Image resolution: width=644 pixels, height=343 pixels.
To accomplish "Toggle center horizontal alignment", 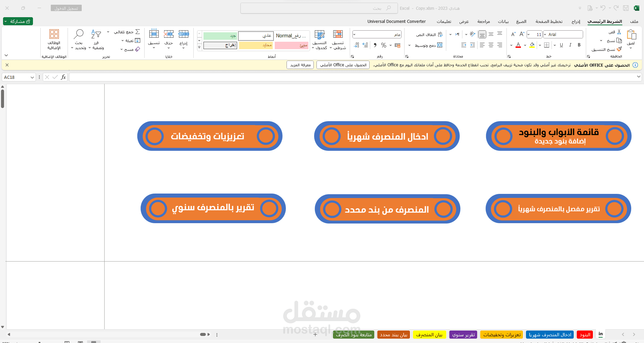I will tap(491, 45).
